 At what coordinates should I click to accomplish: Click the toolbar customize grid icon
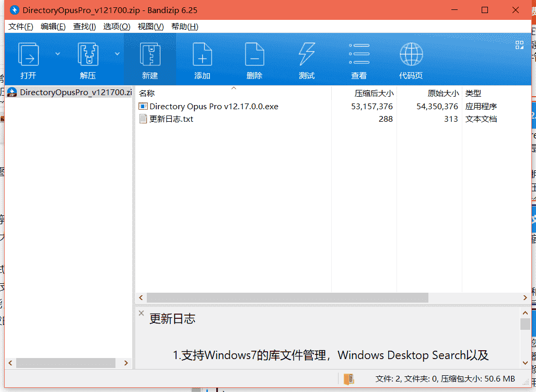point(520,45)
